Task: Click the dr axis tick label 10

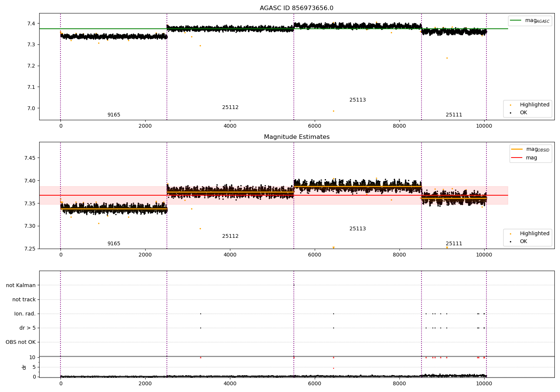Action: [x=32, y=358]
